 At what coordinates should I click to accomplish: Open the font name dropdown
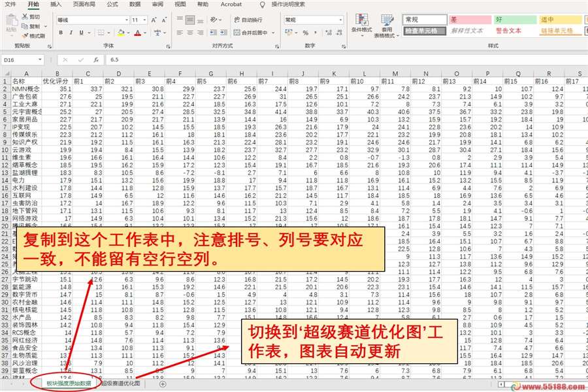[127, 20]
